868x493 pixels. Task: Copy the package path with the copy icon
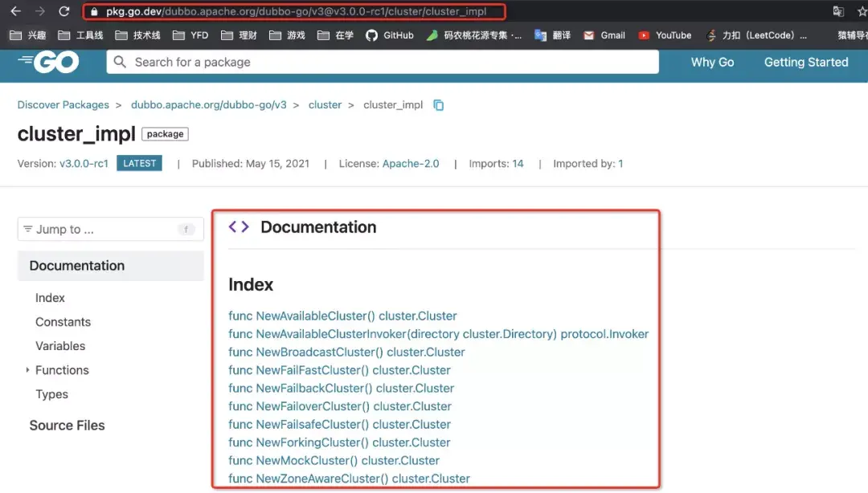(x=439, y=105)
